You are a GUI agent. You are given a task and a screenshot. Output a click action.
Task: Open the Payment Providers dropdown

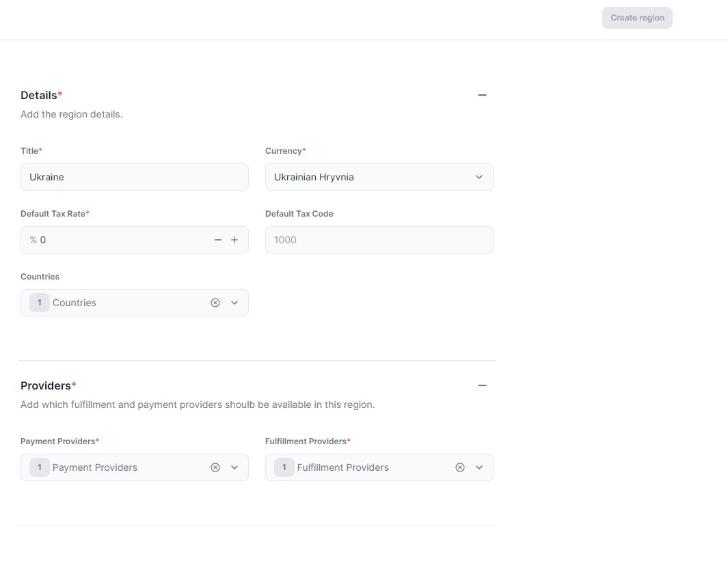click(234, 467)
